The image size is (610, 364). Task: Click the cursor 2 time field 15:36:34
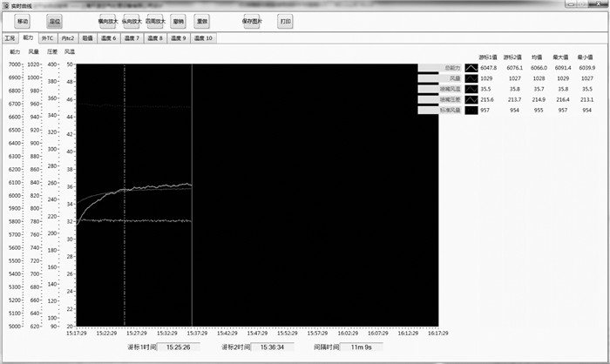272,347
